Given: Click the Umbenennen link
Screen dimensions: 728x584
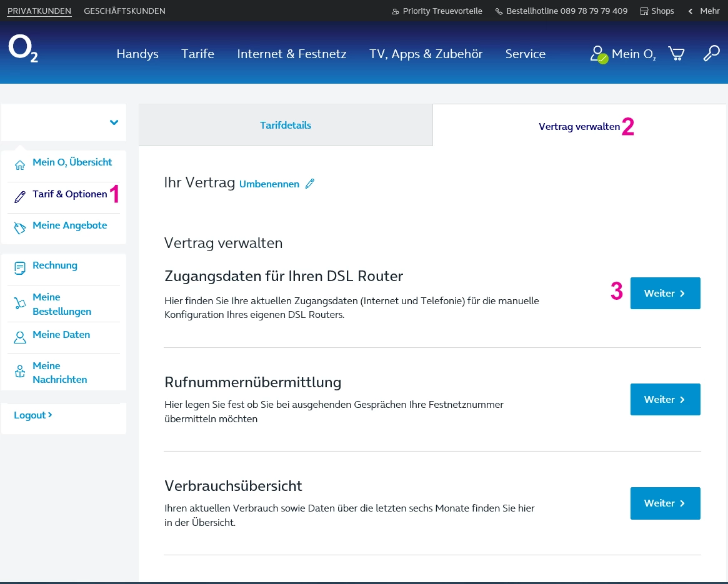Looking at the screenshot, I should click(x=269, y=184).
